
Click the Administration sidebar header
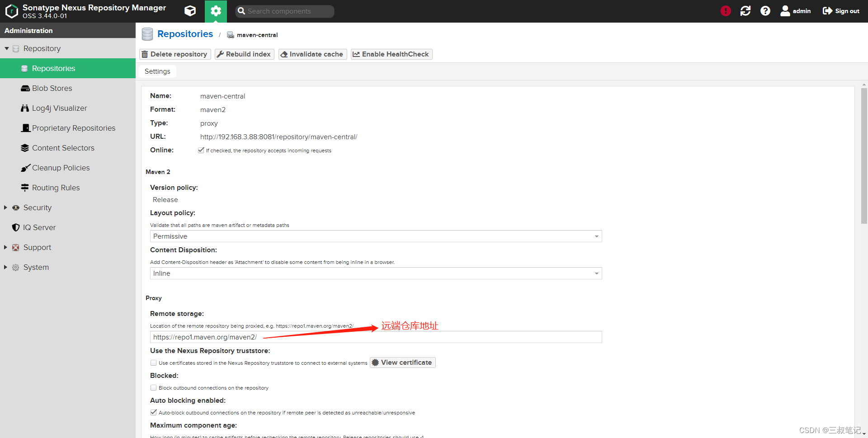[68, 30]
